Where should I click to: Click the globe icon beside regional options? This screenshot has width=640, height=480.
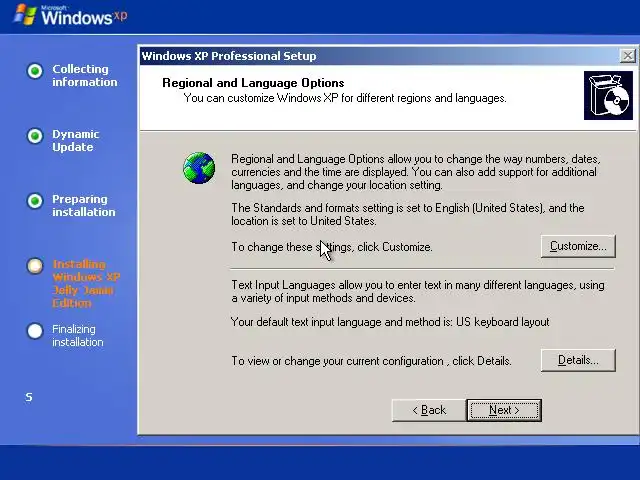[x=199, y=168]
